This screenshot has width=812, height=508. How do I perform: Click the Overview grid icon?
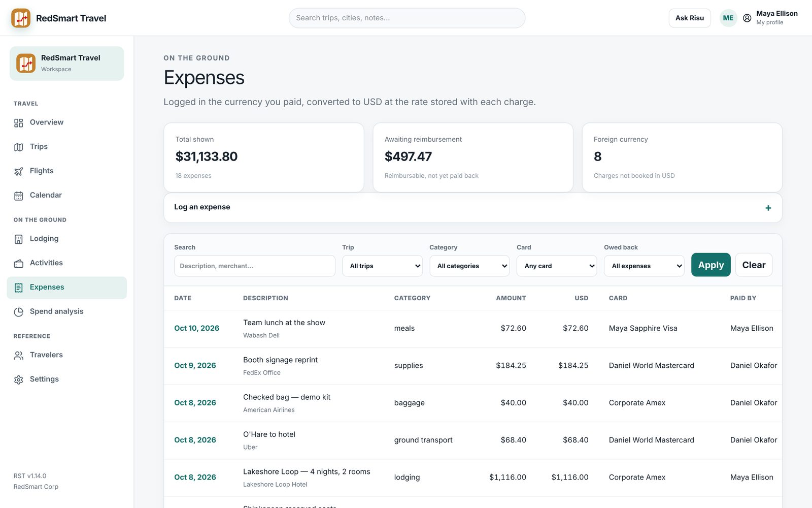pyautogui.click(x=19, y=123)
